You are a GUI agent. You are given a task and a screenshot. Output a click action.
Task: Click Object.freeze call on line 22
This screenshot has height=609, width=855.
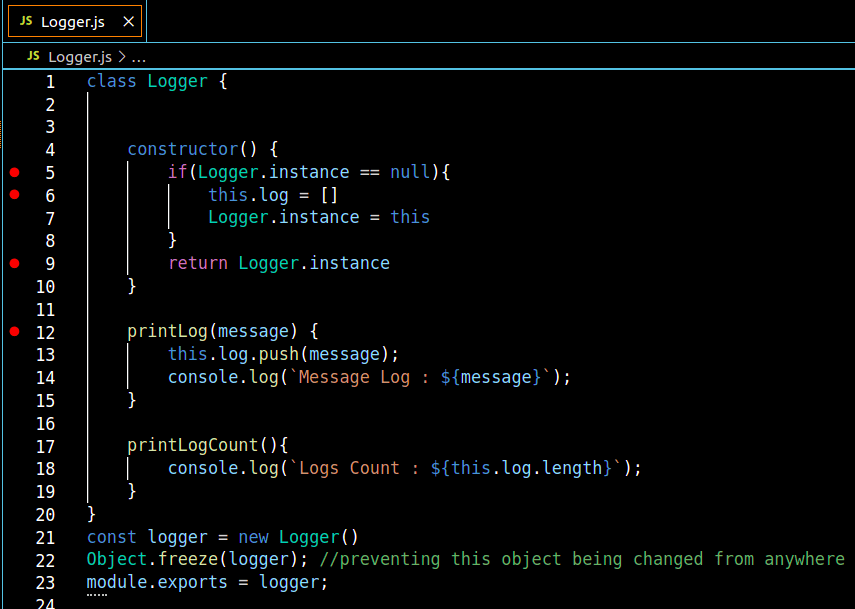click(146, 559)
